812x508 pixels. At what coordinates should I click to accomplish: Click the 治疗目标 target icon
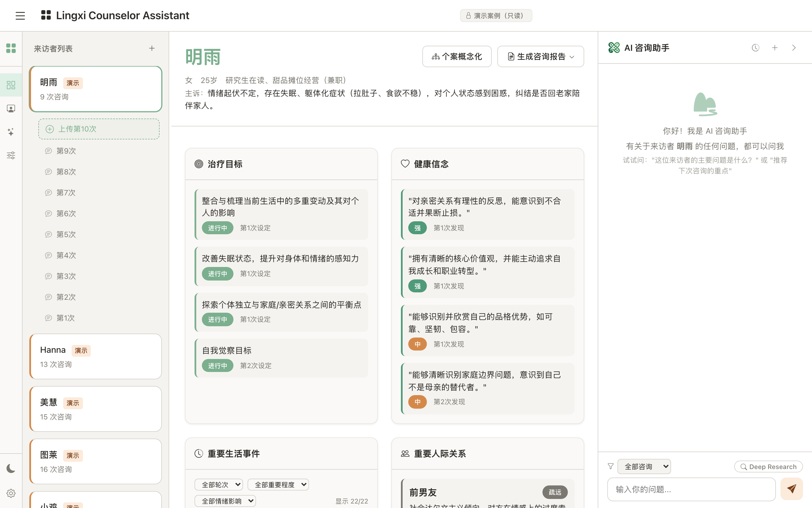pyautogui.click(x=199, y=164)
